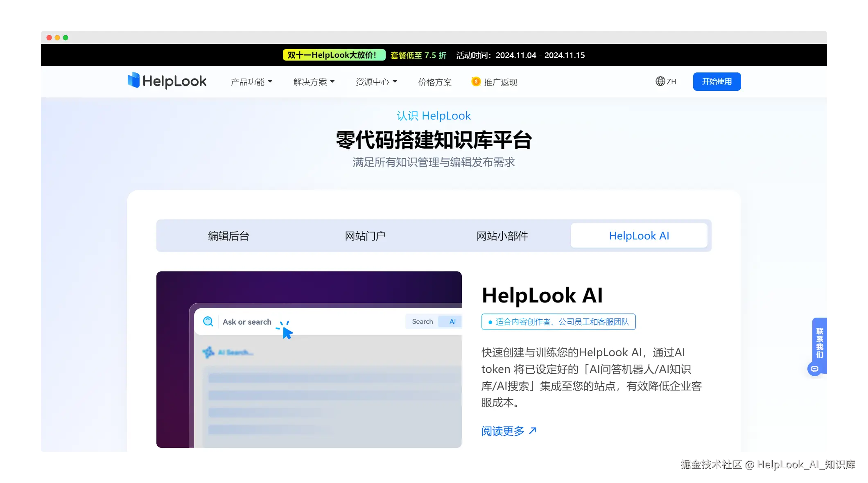
Task: Click the HelpLook logo icon
Action: tap(133, 80)
